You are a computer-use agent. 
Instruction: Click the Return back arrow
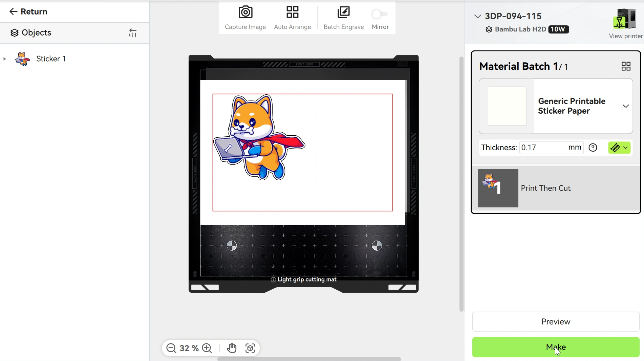point(13,12)
